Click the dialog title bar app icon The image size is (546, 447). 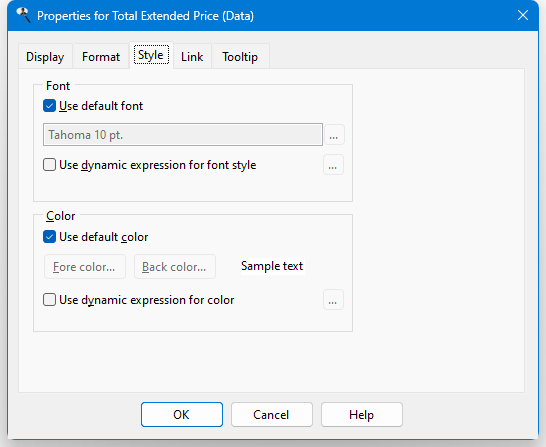click(23, 15)
